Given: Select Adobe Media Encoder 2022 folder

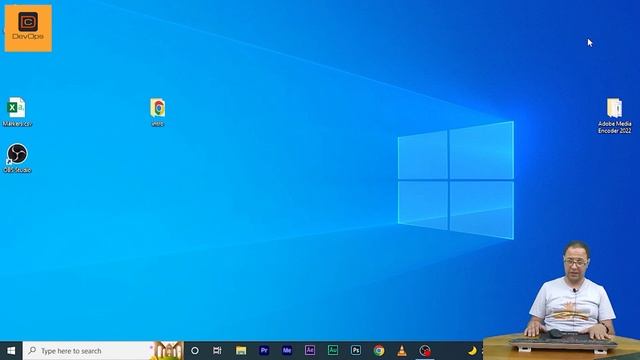Looking at the screenshot, I should tap(615, 116).
